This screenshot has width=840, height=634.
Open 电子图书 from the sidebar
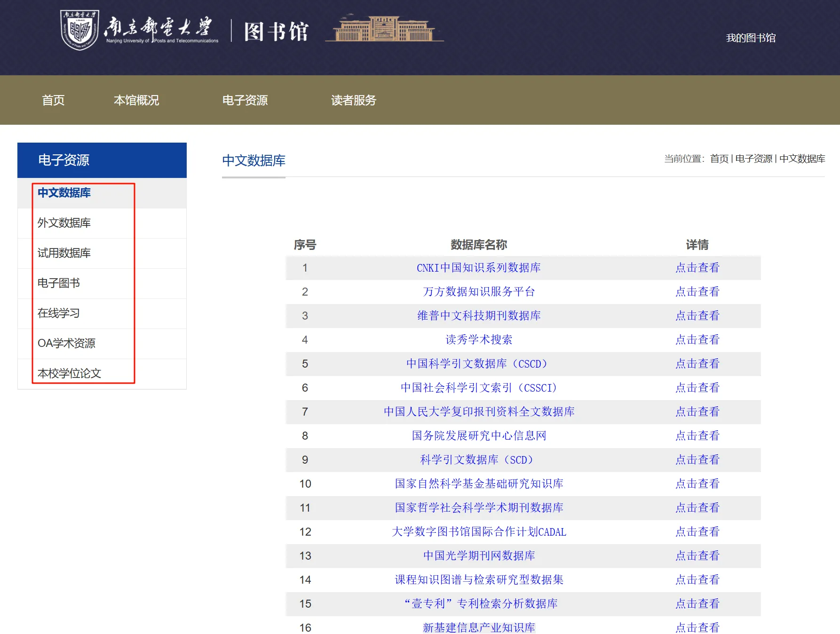pos(59,283)
